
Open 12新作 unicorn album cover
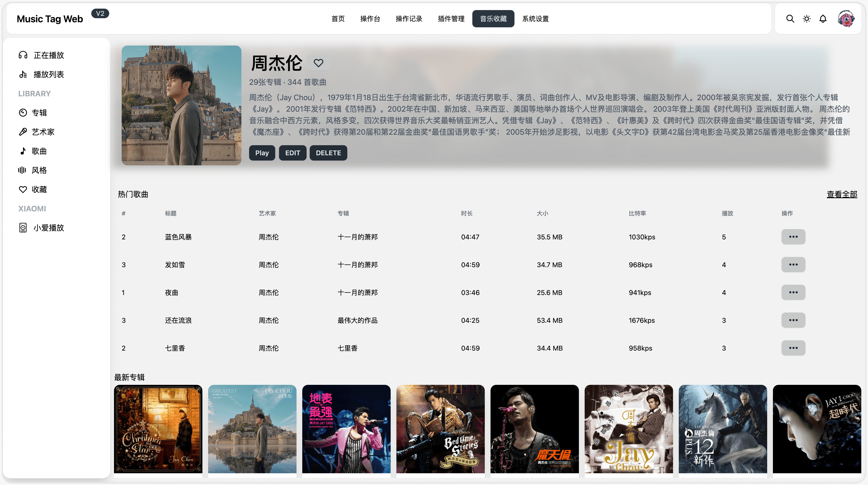[723, 429]
